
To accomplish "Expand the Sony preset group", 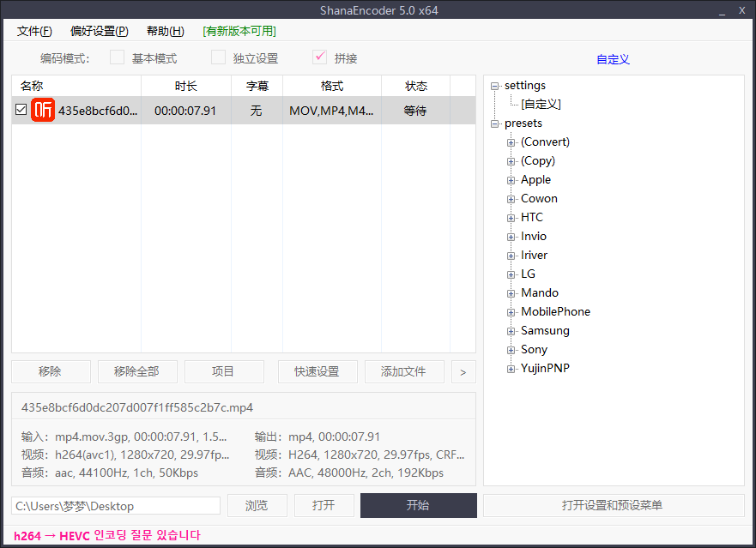I will pos(511,350).
